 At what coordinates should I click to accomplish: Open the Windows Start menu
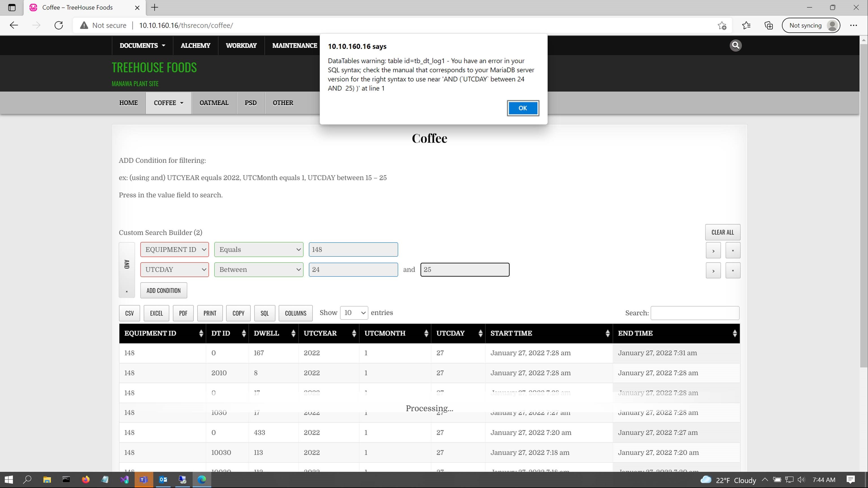8,480
